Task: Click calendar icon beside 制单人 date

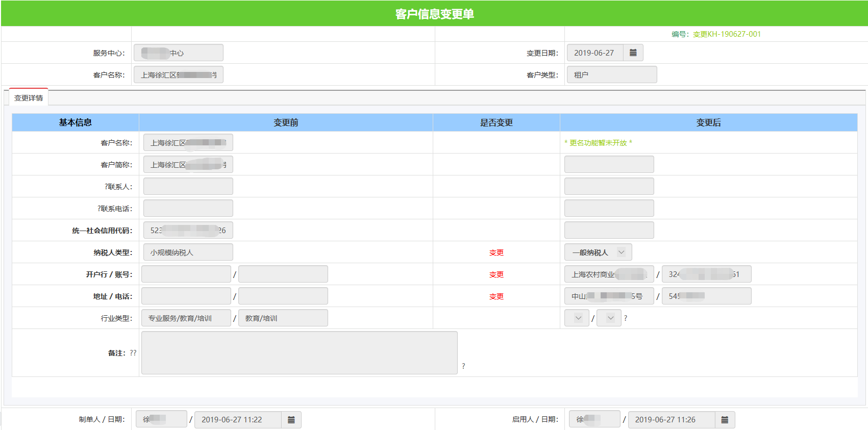Action: pyautogui.click(x=291, y=419)
